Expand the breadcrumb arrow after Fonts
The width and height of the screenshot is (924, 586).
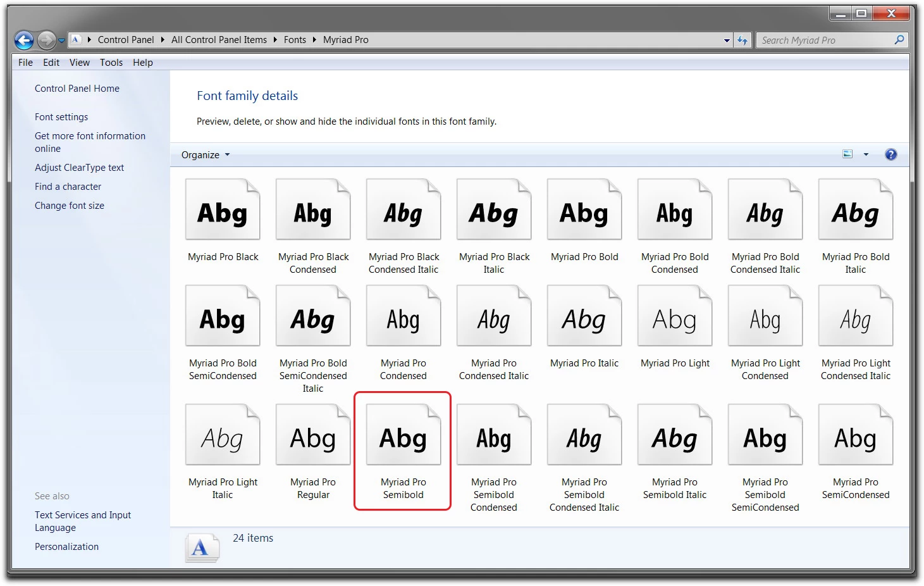point(314,40)
